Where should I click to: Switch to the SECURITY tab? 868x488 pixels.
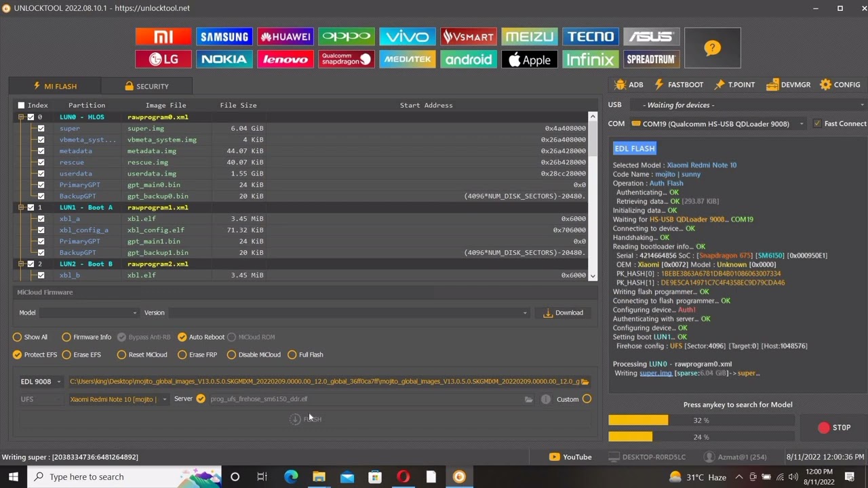146,86
